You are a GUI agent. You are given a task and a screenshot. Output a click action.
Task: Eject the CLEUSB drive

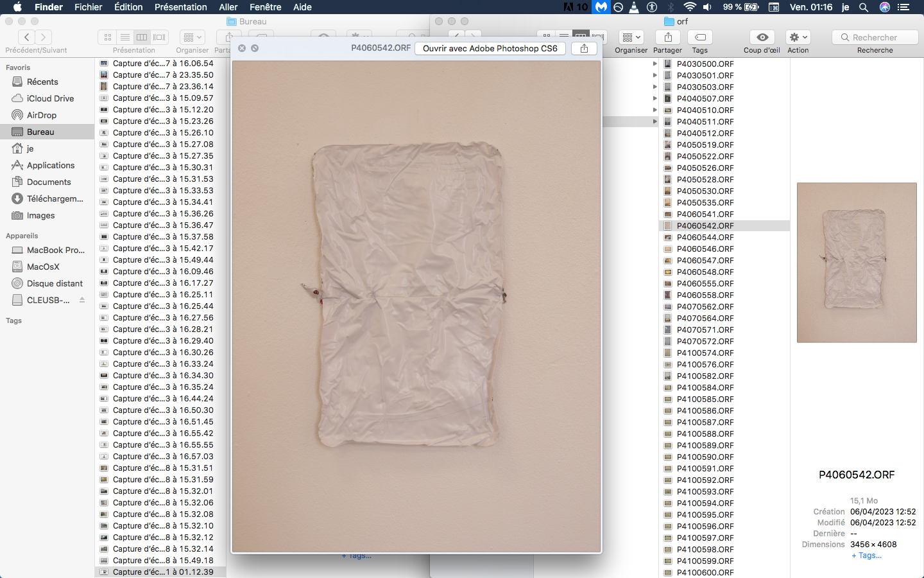point(82,300)
